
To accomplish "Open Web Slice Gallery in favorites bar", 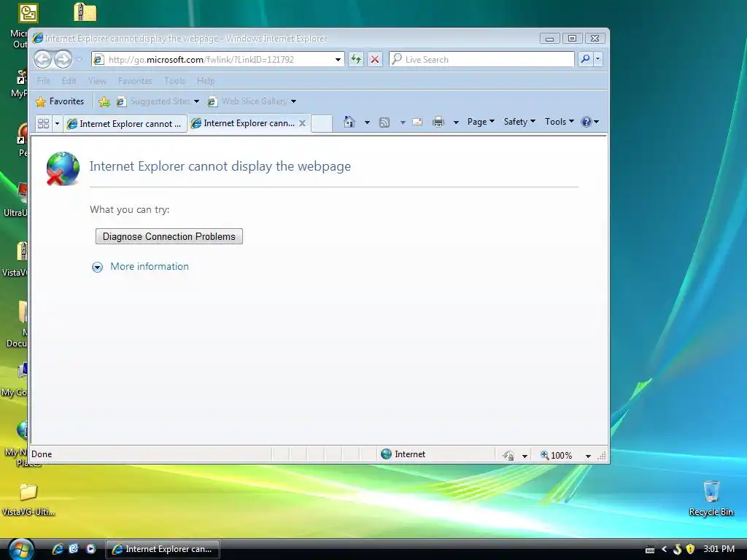I will pos(252,101).
